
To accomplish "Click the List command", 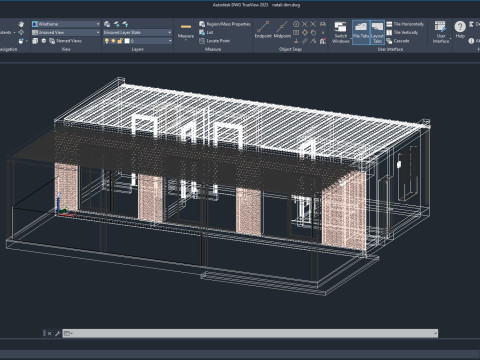I will (x=206, y=32).
